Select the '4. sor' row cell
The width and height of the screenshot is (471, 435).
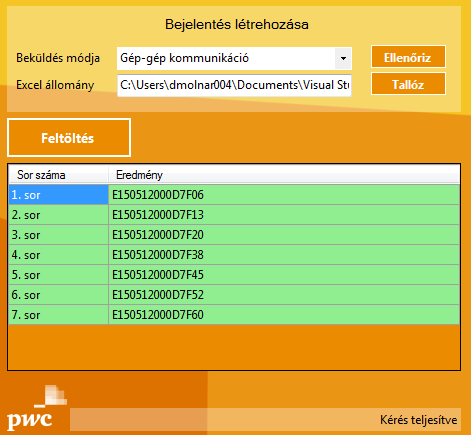[59, 255]
